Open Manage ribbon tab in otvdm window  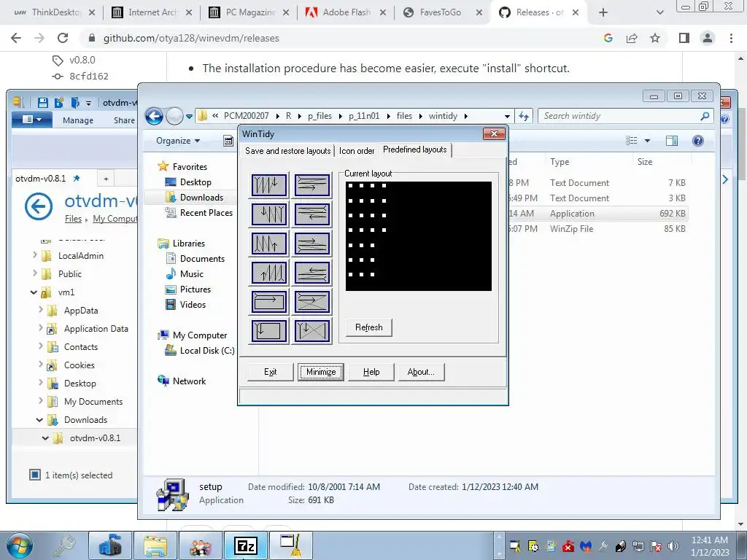(77, 120)
